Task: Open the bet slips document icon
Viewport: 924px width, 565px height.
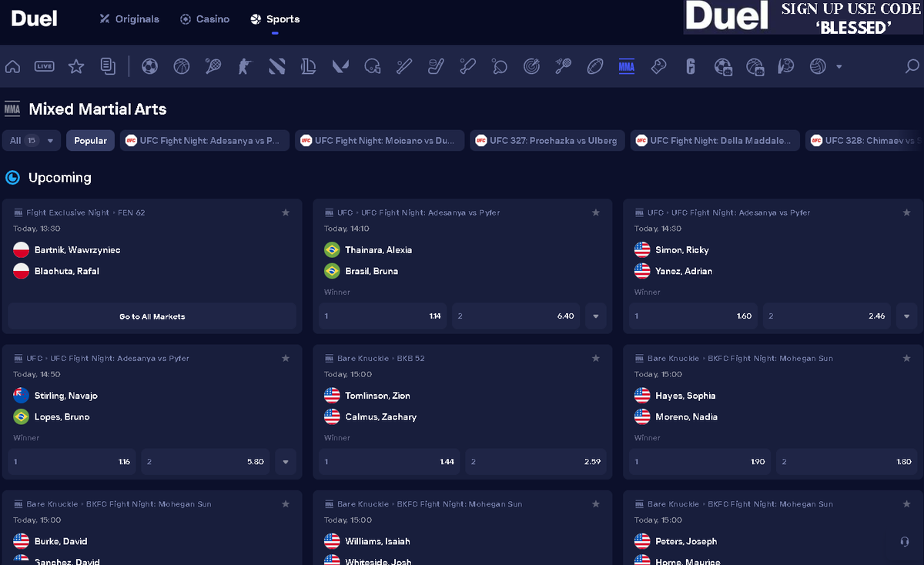Action: tap(108, 67)
